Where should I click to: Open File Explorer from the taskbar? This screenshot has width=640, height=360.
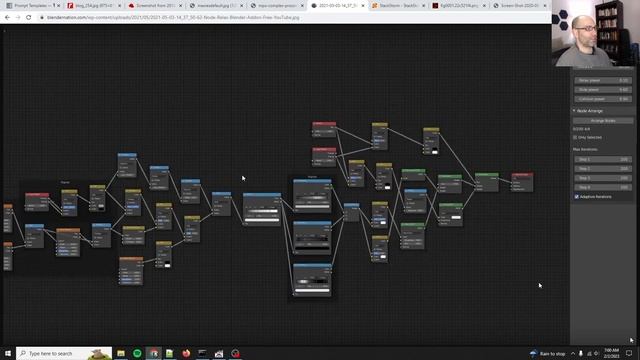tap(121, 353)
